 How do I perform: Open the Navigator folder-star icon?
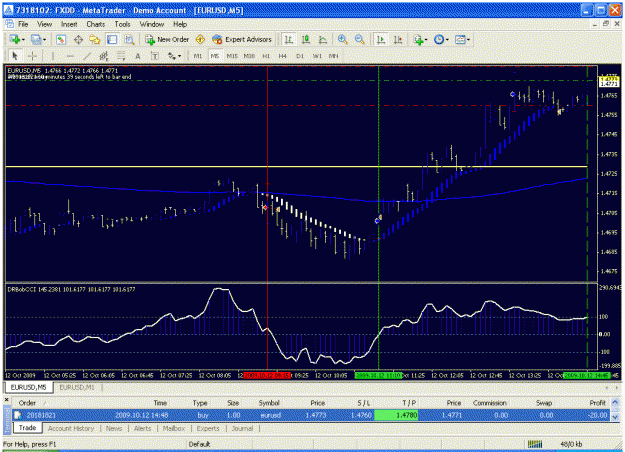[x=95, y=39]
